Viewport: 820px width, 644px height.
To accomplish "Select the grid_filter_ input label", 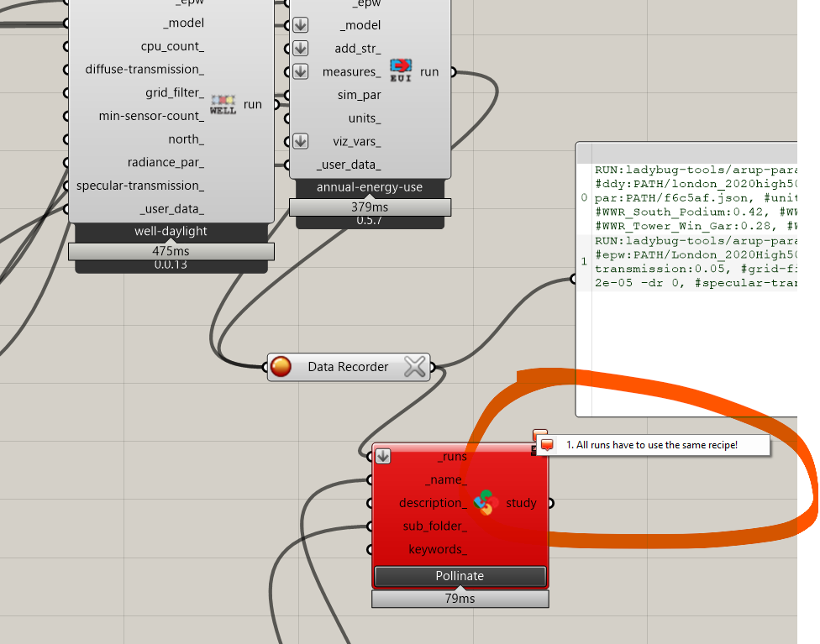I will [x=175, y=92].
